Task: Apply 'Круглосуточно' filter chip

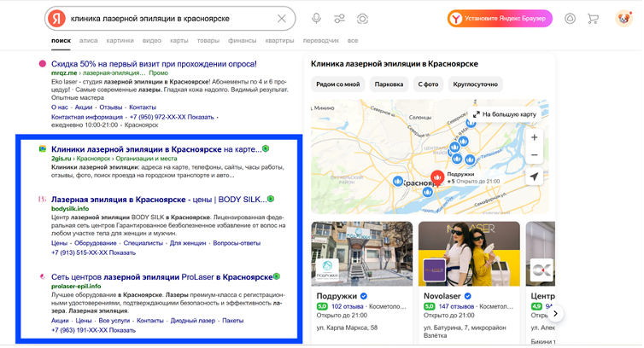Action: point(475,84)
